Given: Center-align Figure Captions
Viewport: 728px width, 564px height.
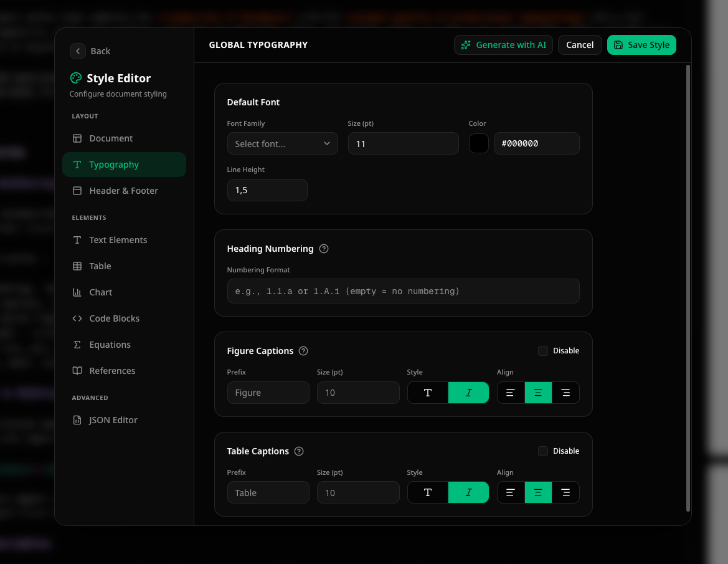Looking at the screenshot, I should [538, 393].
